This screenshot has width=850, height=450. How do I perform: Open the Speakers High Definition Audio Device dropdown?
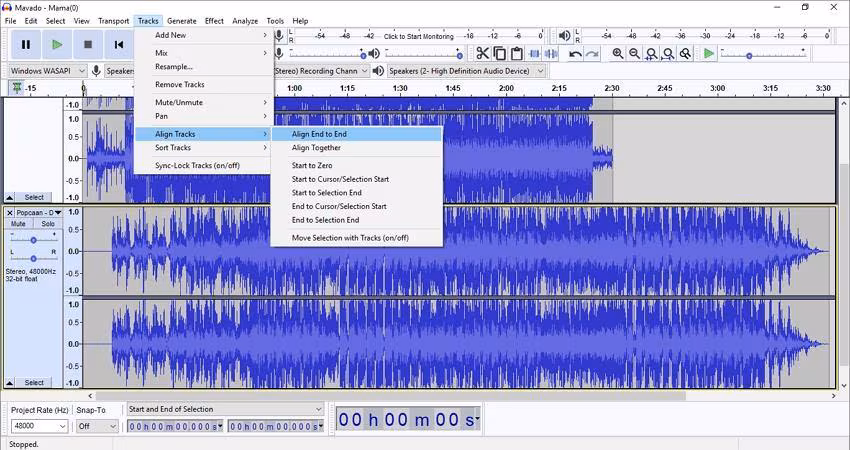[x=466, y=71]
